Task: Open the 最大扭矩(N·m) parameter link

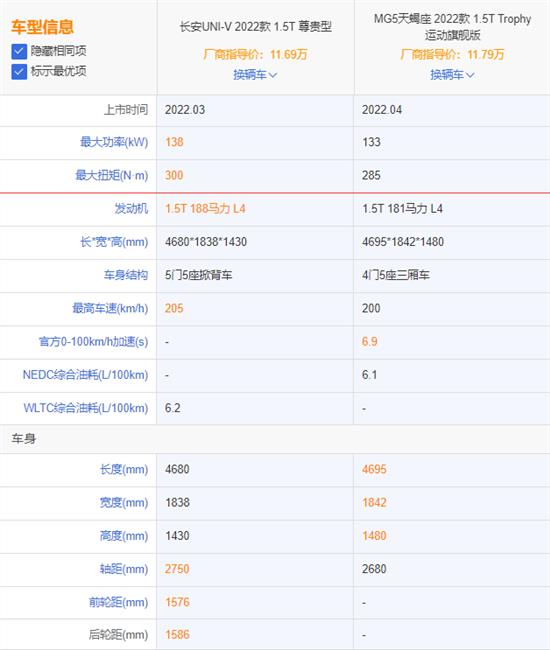Action: (x=111, y=175)
